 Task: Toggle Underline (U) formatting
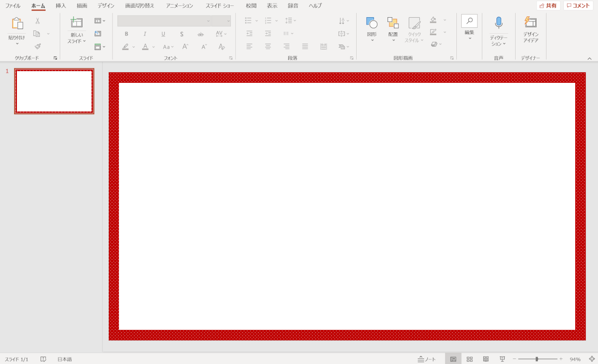tap(163, 34)
